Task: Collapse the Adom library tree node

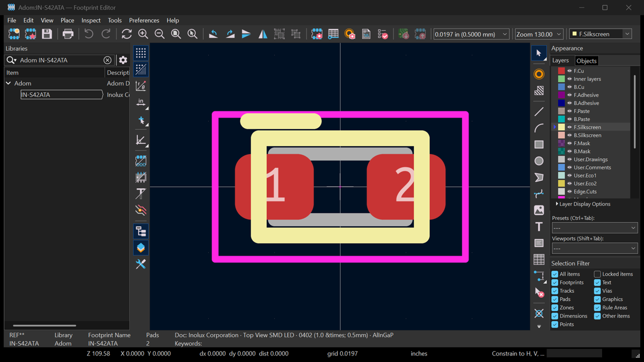Action: click(x=9, y=83)
